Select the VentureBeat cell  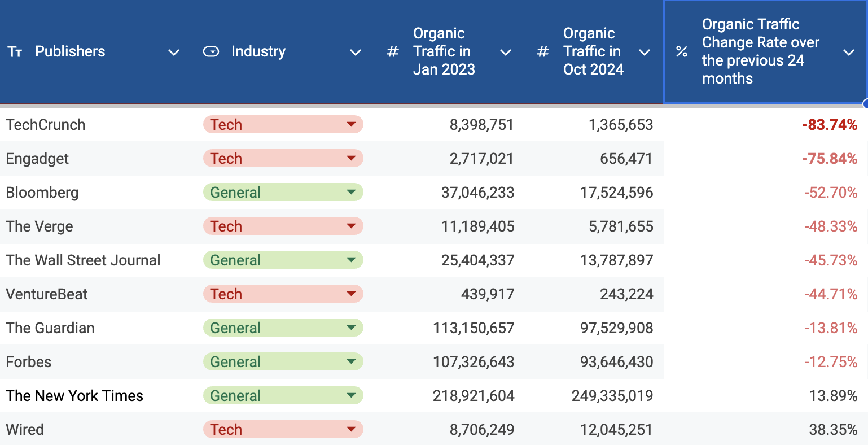point(98,294)
